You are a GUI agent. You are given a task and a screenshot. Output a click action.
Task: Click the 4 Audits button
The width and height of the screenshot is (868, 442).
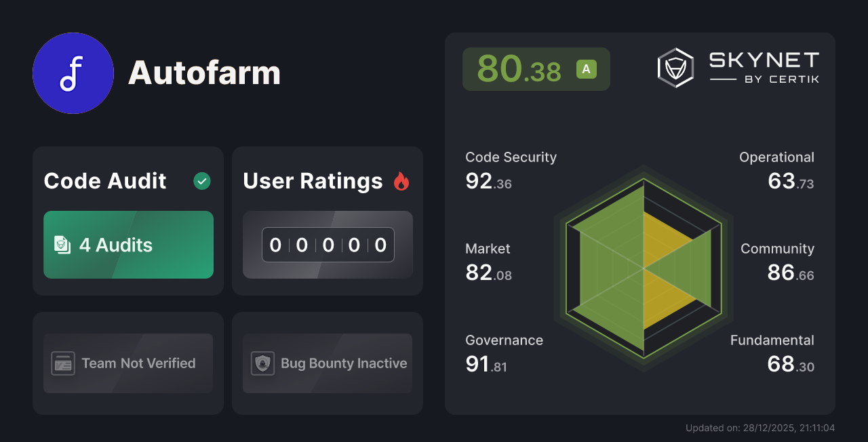coord(127,245)
